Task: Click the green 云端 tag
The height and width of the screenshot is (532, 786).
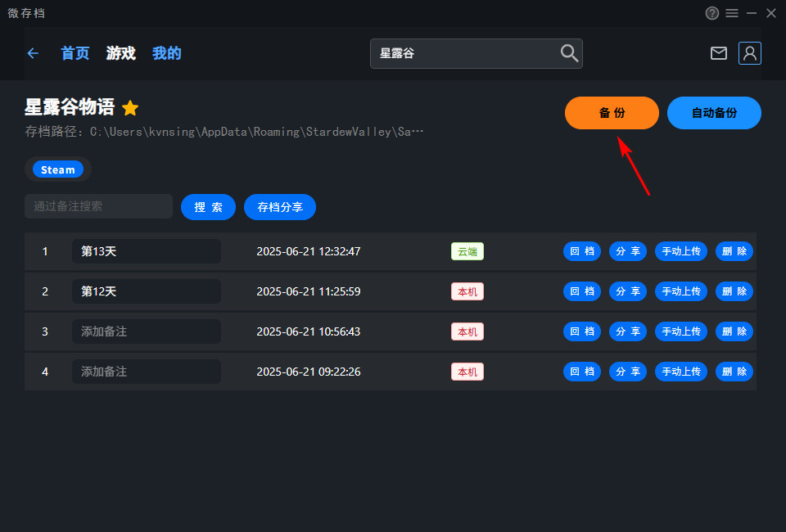Action: (x=468, y=251)
